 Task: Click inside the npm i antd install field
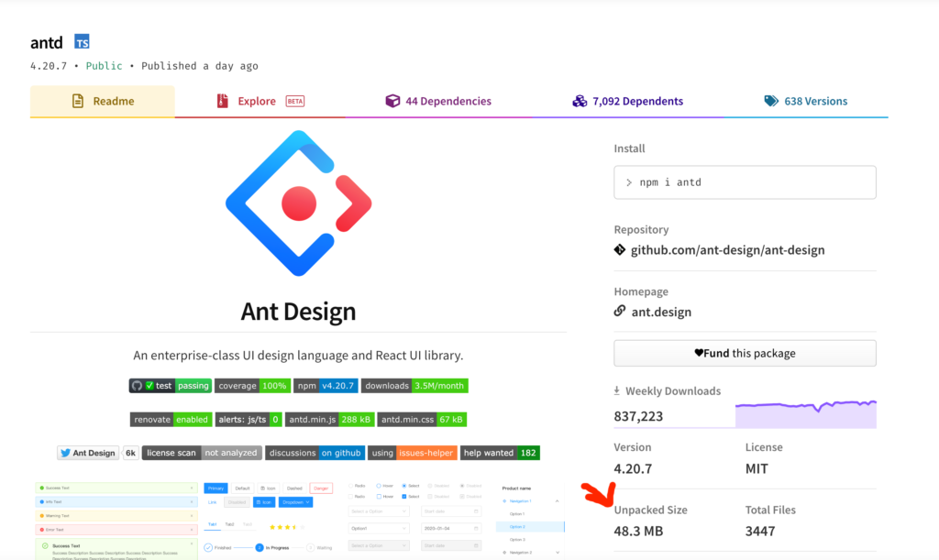click(745, 181)
